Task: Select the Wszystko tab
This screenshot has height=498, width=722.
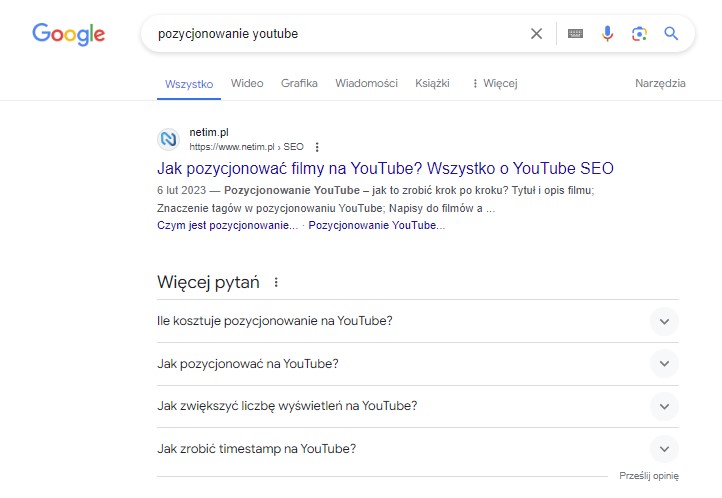Action: click(x=189, y=84)
